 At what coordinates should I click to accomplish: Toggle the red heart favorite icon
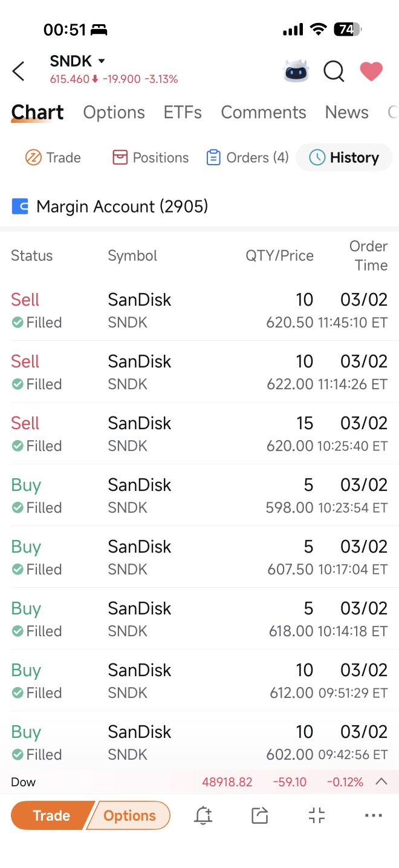click(x=371, y=71)
